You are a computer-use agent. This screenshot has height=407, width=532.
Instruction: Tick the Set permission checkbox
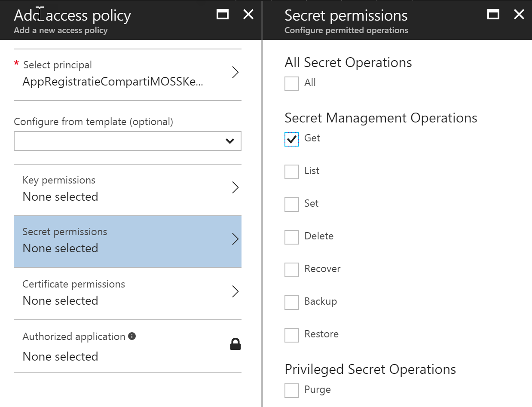[292, 205]
